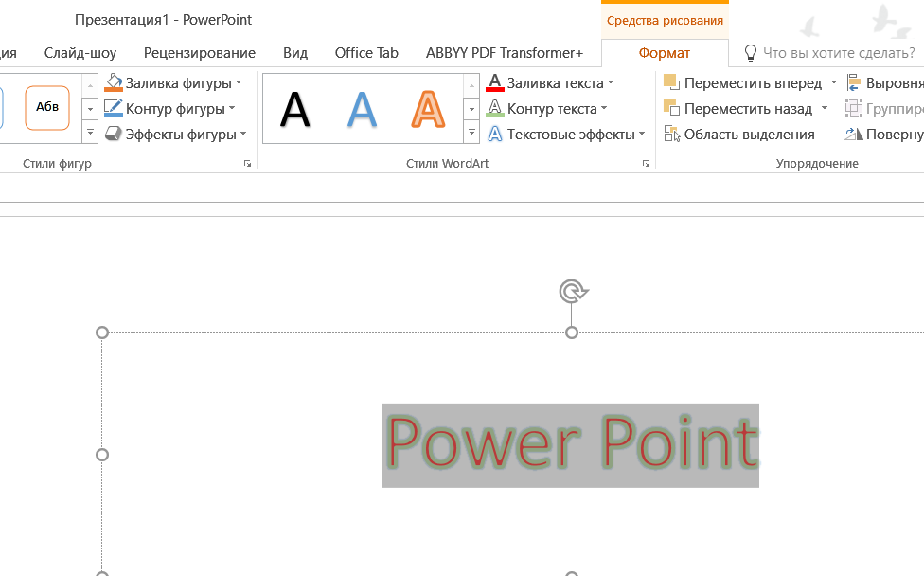The height and width of the screenshot is (576, 924).
Task: Click the Контур текста outlined A icon
Action: point(495,109)
